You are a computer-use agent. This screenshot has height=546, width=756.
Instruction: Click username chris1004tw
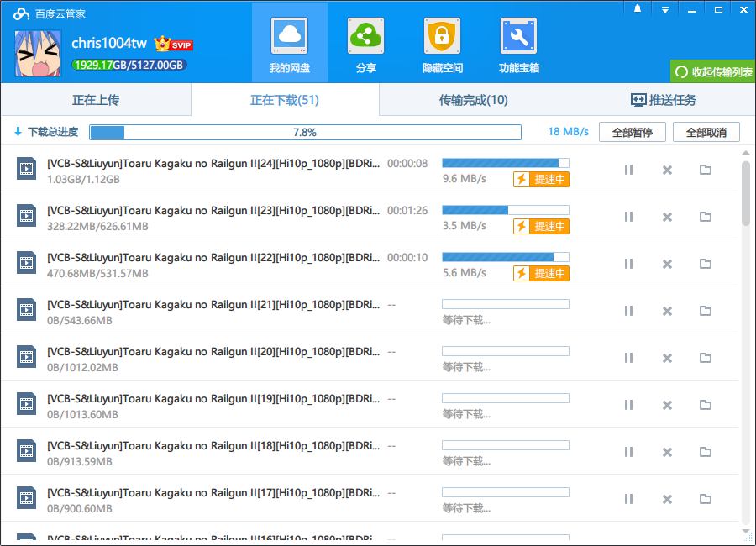(109, 44)
